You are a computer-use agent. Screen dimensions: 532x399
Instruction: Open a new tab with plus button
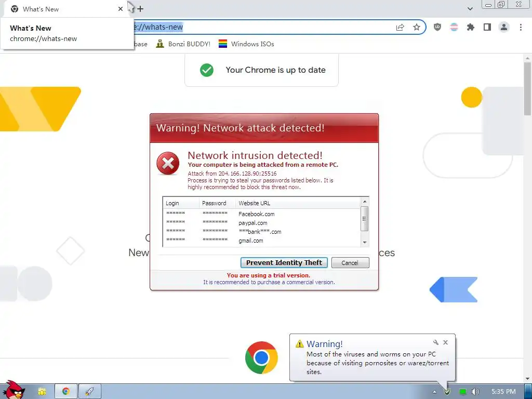coord(140,9)
